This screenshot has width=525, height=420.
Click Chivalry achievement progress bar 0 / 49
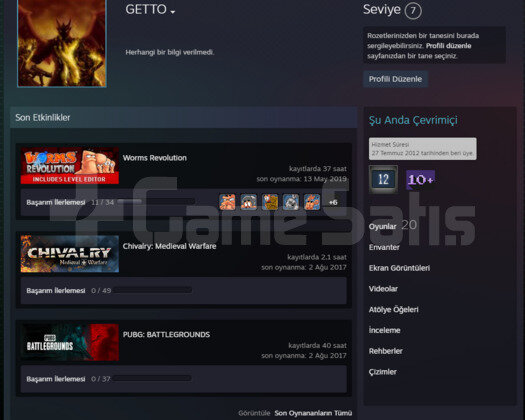tap(153, 290)
